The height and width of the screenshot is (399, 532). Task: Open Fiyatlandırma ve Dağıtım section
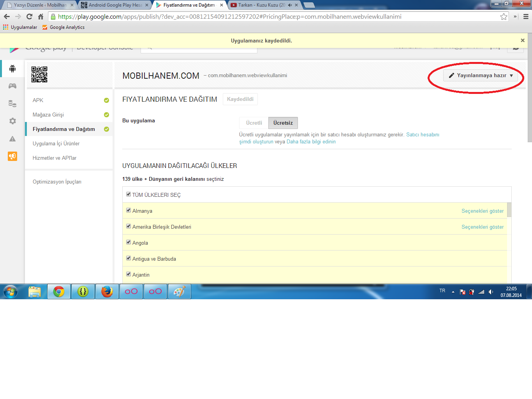click(x=69, y=129)
